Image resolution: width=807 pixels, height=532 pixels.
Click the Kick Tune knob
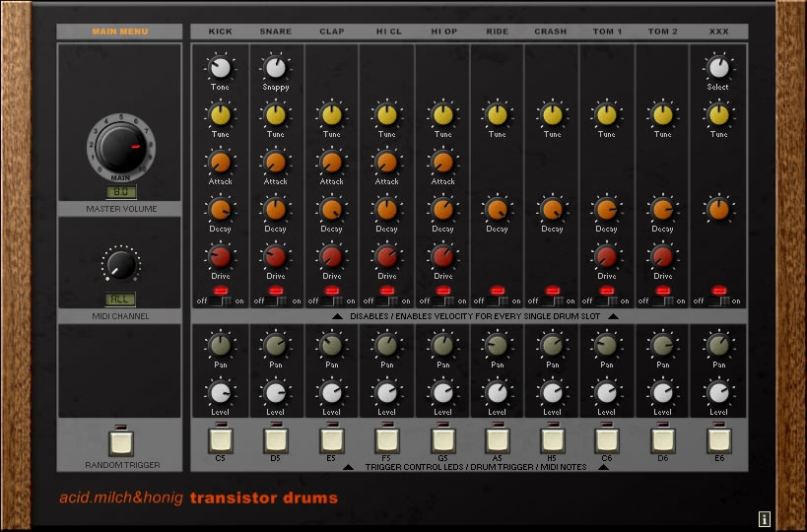pyautogui.click(x=221, y=114)
